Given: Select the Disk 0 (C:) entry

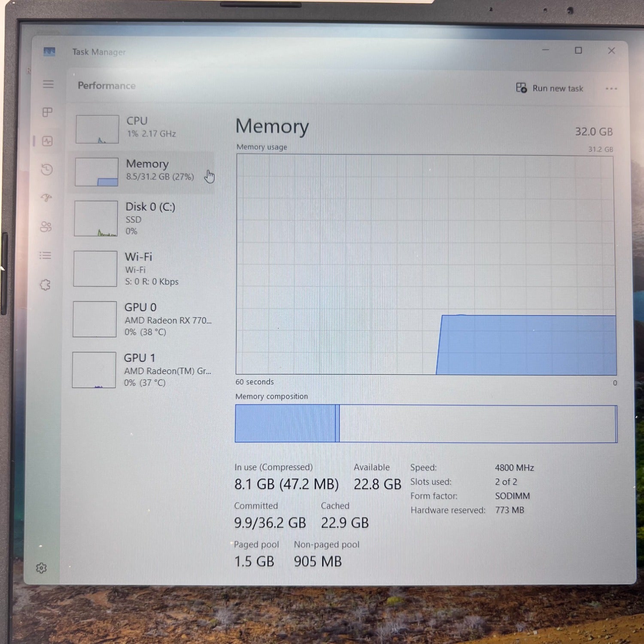Looking at the screenshot, I should click(142, 219).
